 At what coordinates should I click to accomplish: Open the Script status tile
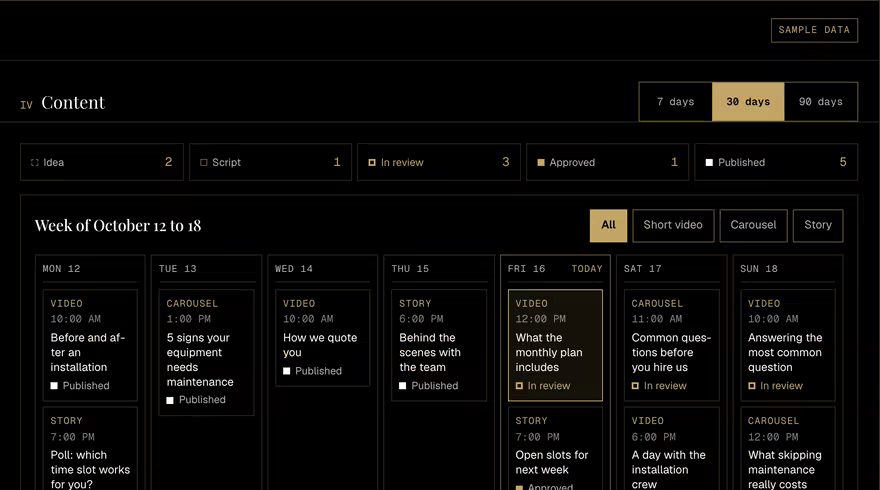pos(270,162)
